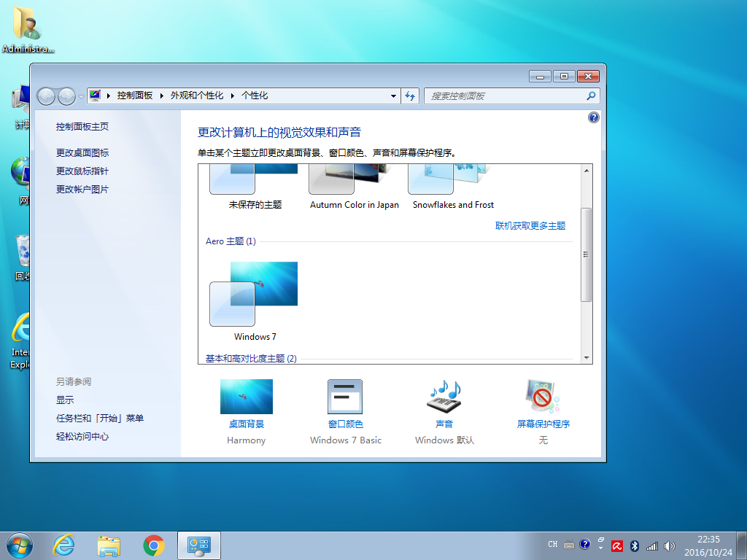Viewport: 747px width, 560px height.
Task: Click the network signal tray icon
Action: [x=651, y=546]
